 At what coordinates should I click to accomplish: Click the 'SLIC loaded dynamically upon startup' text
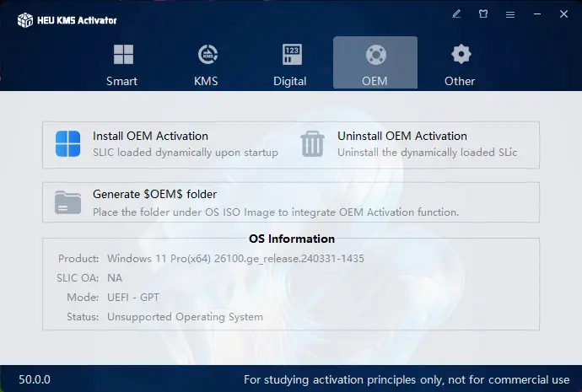pyautogui.click(x=186, y=153)
